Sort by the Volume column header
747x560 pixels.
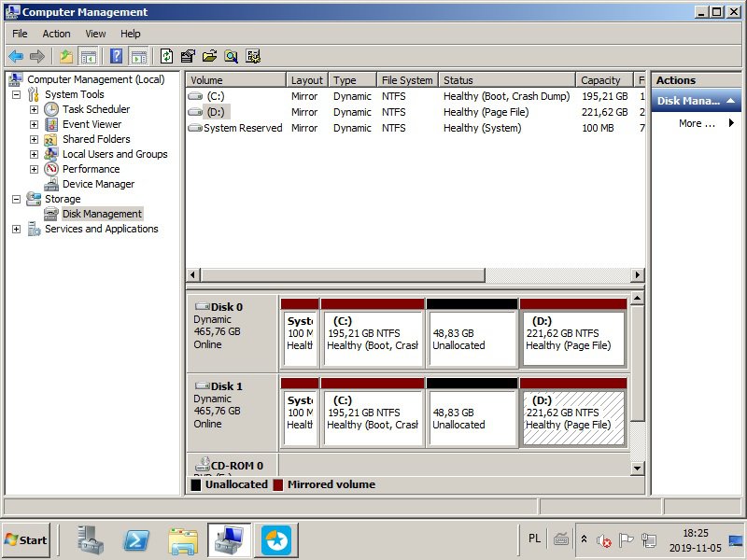236,80
